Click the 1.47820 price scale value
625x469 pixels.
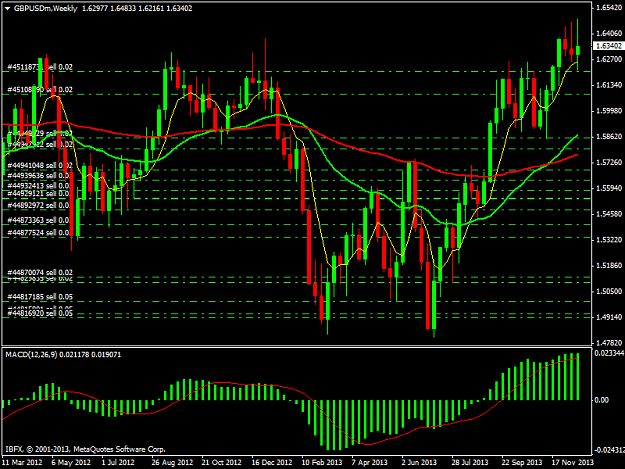(x=608, y=343)
